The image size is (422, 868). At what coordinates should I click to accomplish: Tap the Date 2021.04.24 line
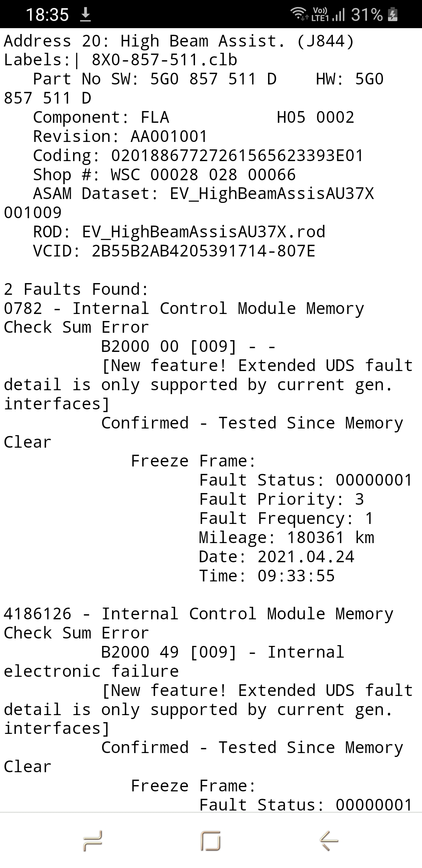point(276,557)
